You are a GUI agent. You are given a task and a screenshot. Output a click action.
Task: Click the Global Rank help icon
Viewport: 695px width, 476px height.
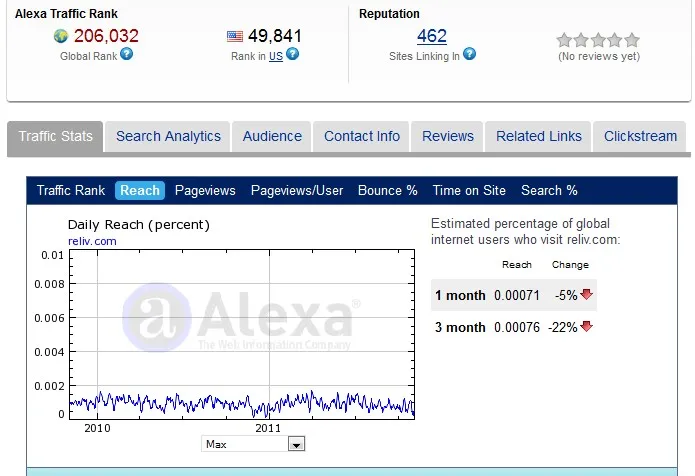click(126, 54)
